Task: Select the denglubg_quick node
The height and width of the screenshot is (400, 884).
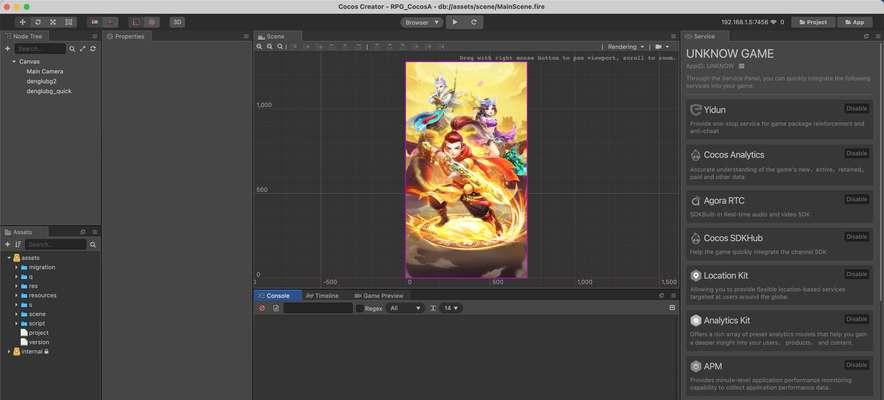Action: (x=49, y=91)
